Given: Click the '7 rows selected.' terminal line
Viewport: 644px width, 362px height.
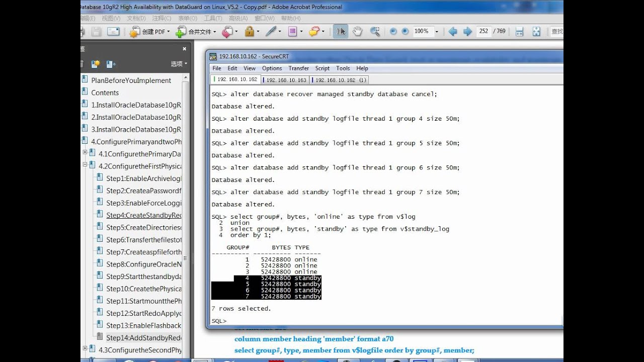Looking at the screenshot, I should pos(241,308).
